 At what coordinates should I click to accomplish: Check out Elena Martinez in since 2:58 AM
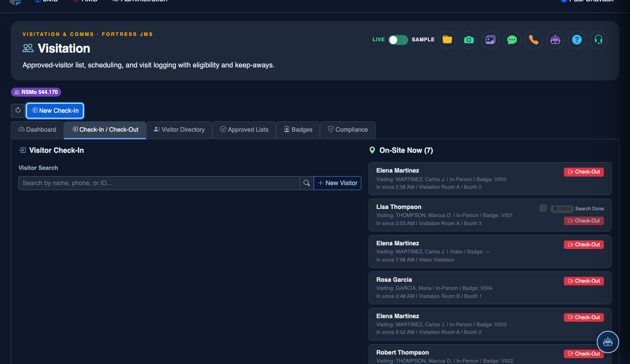584,172
